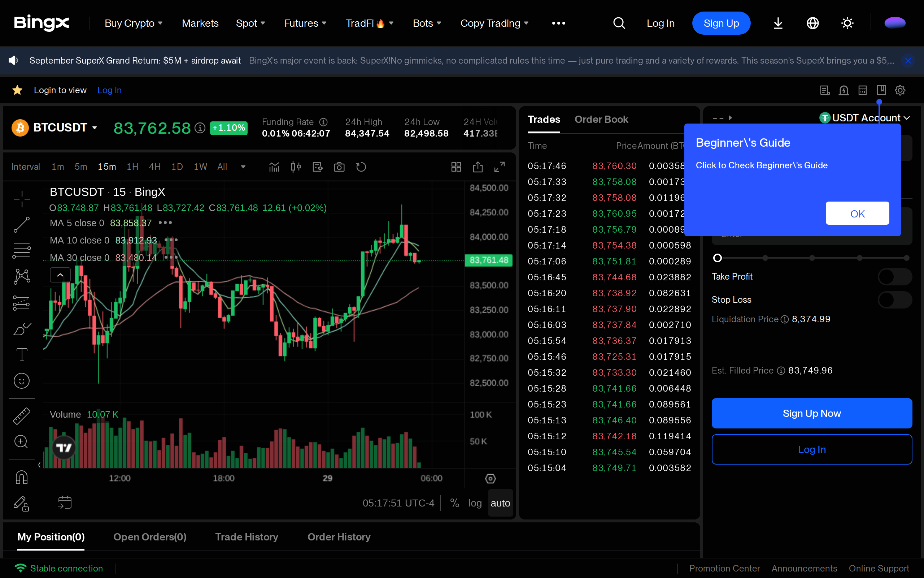This screenshot has width=924, height=578.
Task: Open the Spot dropdown menu
Action: [250, 23]
